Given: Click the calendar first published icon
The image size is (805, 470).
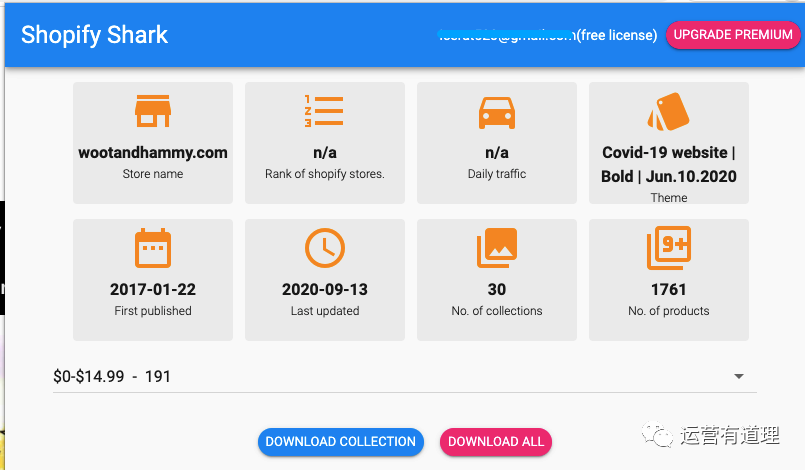Looking at the screenshot, I should [153, 248].
